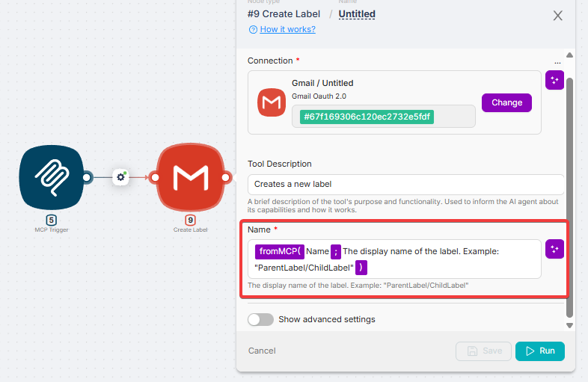This screenshot has width=588, height=382.
Task: Open the How it works? link
Action: point(287,29)
